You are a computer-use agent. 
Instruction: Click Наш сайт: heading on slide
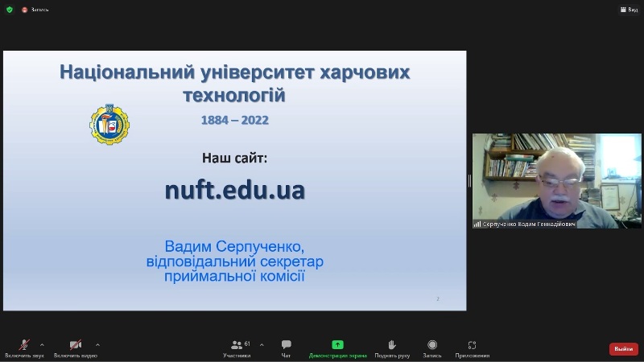click(234, 158)
